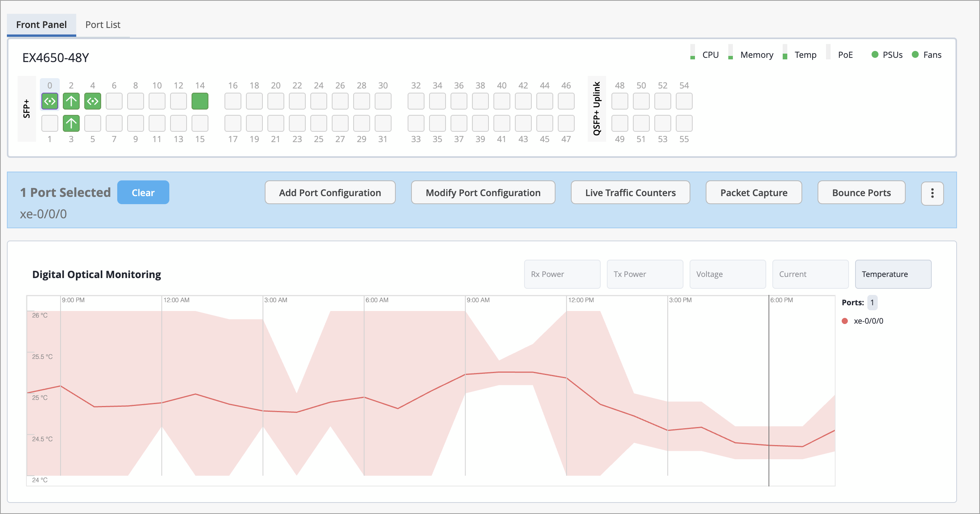The image size is (980, 514).
Task: Show the Current metric chart
Action: click(810, 274)
